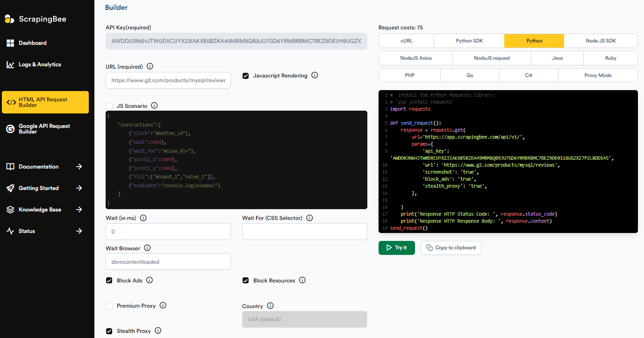The height and width of the screenshot is (338, 644).
Task: Expand the Knowledge Base section
Action: tap(39, 209)
